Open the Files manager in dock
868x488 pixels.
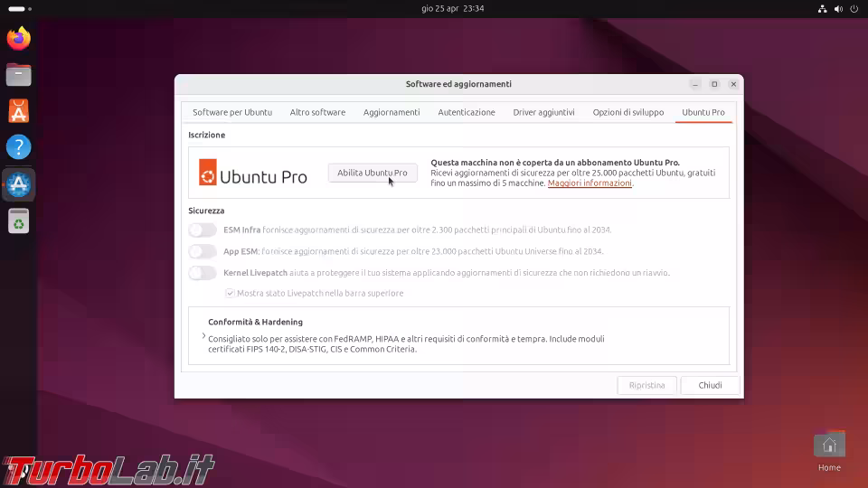click(x=19, y=75)
